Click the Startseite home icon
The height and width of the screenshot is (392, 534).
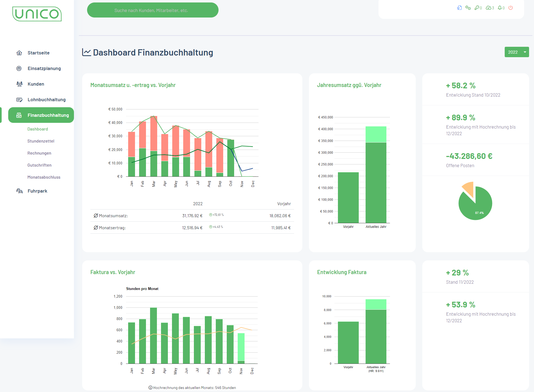(19, 53)
